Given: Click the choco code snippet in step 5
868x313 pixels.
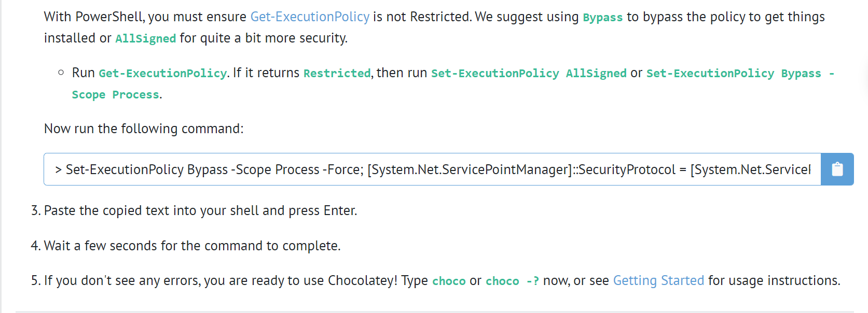Looking at the screenshot, I should click(x=448, y=281).
